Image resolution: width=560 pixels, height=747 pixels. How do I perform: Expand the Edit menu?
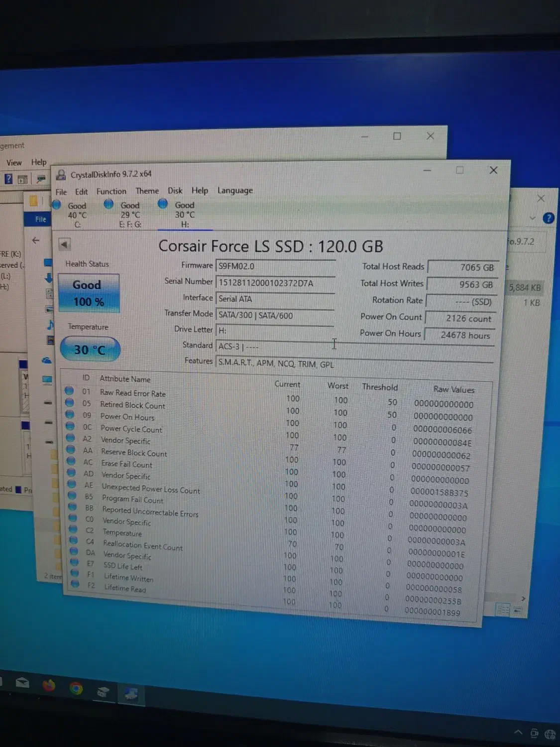[81, 191]
